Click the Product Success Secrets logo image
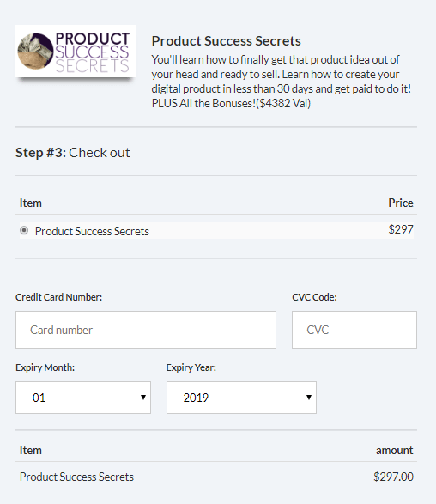 pyautogui.click(x=76, y=52)
